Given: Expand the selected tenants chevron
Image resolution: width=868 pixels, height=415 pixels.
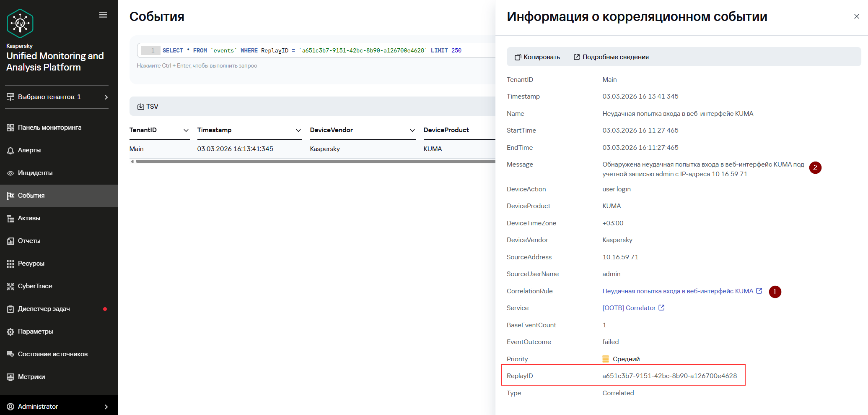Looking at the screenshot, I should click(106, 97).
